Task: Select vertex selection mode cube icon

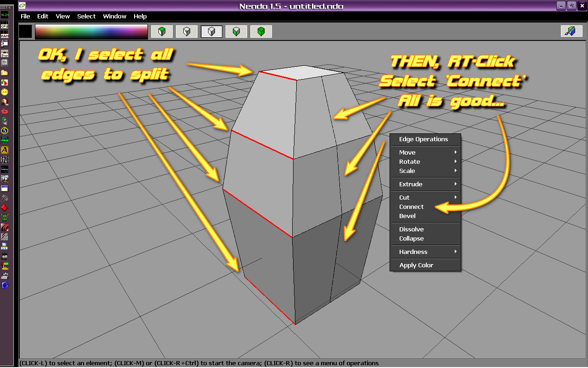Action: pos(187,32)
